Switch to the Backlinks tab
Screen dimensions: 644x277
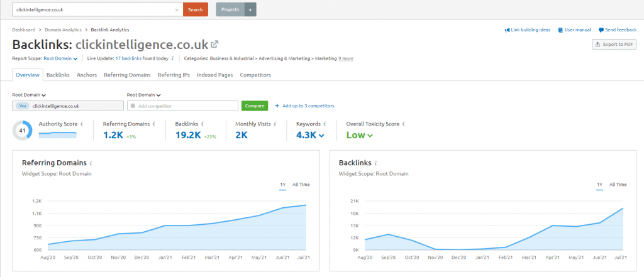(58, 75)
